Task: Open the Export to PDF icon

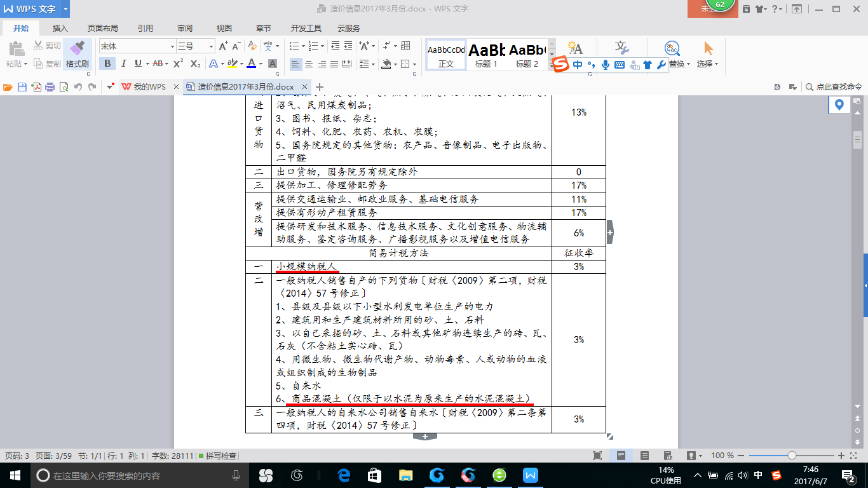Action: (x=37, y=87)
